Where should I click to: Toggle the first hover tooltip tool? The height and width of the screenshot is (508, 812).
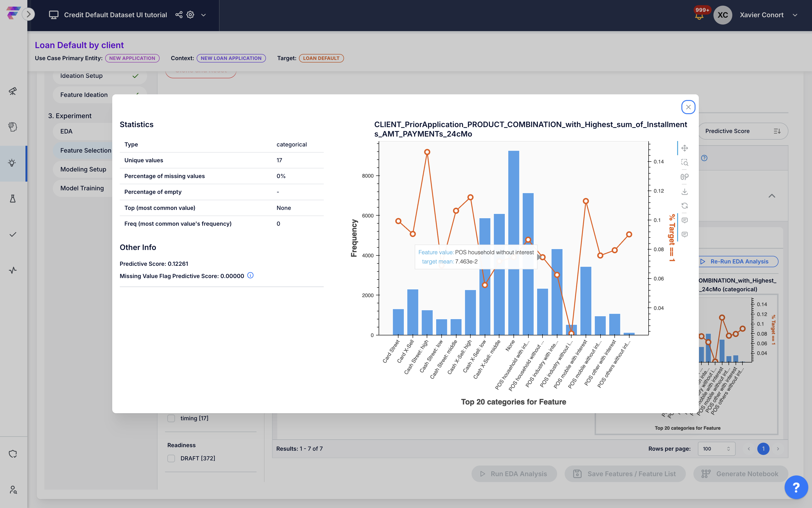coord(684,221)
